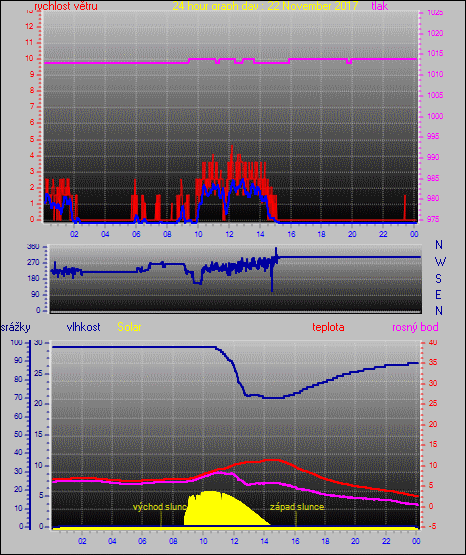This screenshot has height=555, width=466.
Task: Click the S compass direction label
Action: (438, 279)
